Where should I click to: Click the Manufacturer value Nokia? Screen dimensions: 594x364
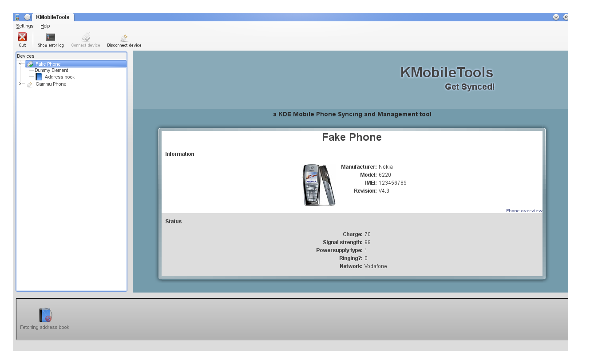(386, 167)
